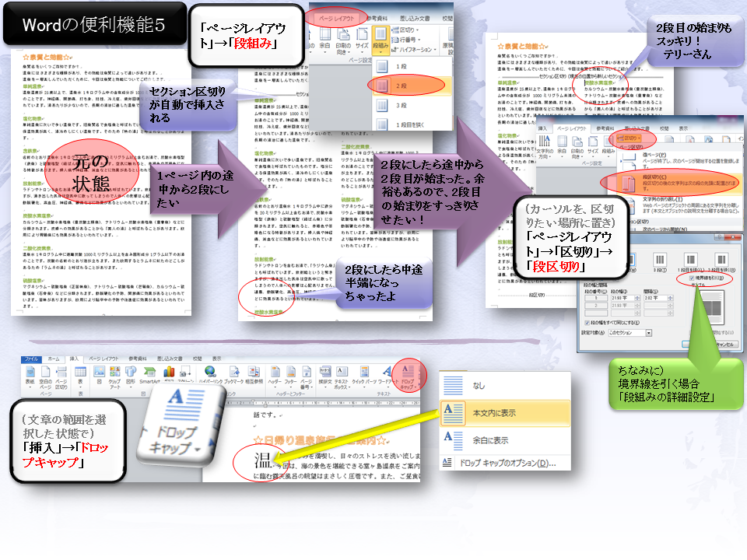The width and height of the screenshot is (747, 560).
Task: Click the ヘッダー (Header) icon
Action: (274, 374)
